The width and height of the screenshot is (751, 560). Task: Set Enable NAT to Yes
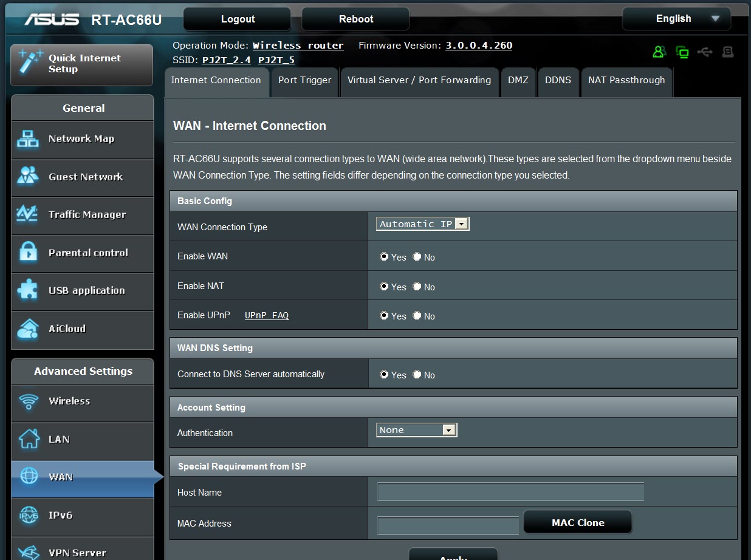click(384, 286)
